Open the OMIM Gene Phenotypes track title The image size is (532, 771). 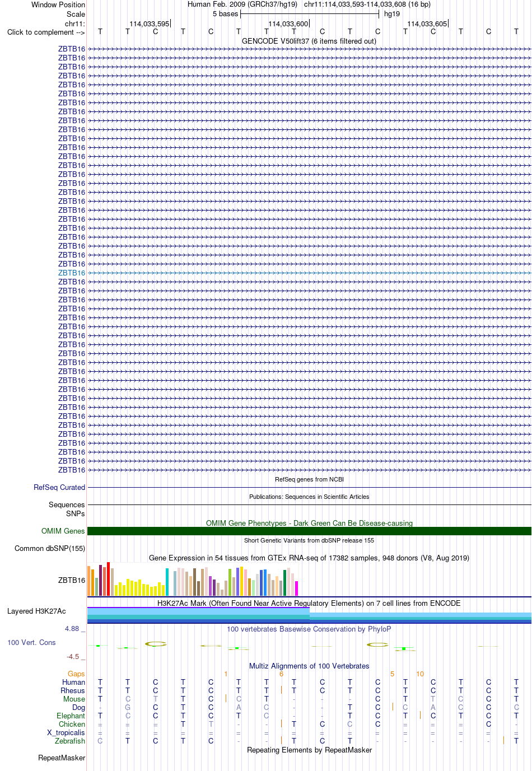coord(309,523)
